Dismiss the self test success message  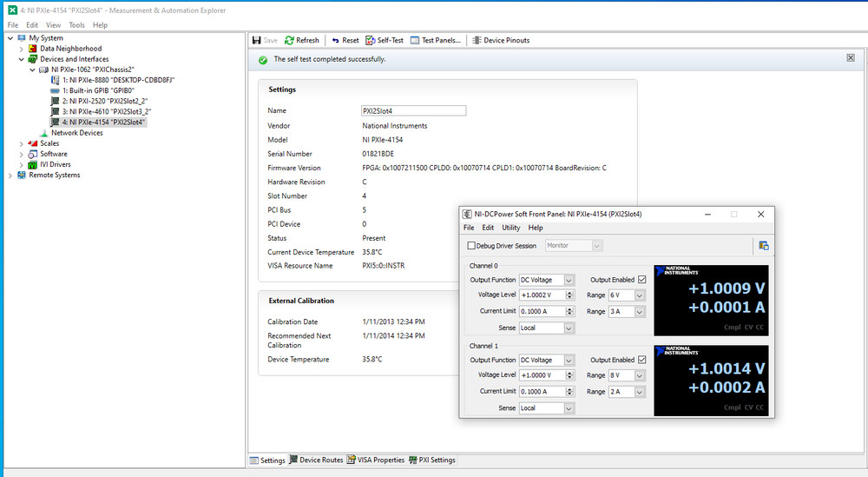(x=851, y=58)
